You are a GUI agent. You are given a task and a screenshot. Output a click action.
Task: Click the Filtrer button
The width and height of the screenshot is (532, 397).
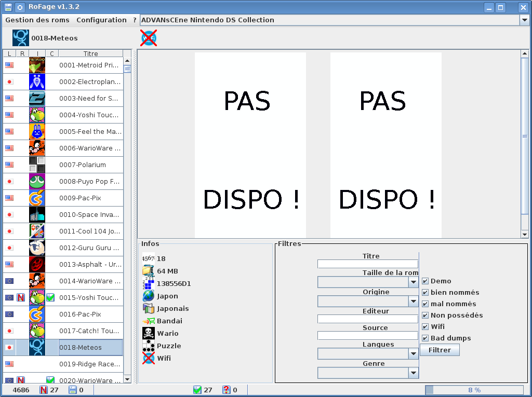coord(440,350)
